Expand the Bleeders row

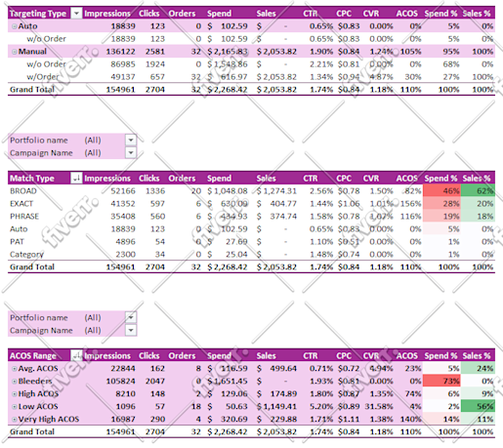[15, 382]
